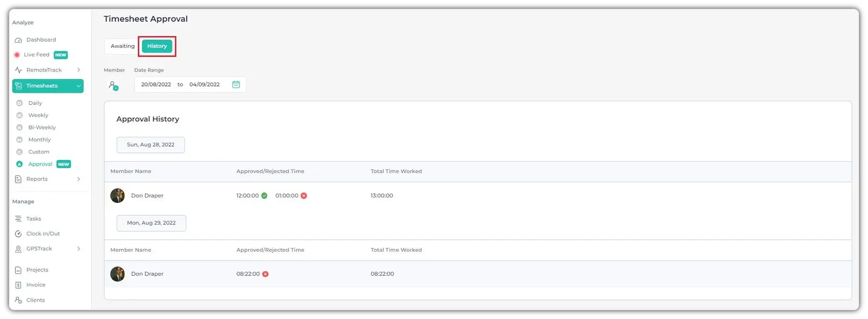Screen dimensions: 868x319
Task: Click the Clock In/Out icon
Action: [18, 234]
